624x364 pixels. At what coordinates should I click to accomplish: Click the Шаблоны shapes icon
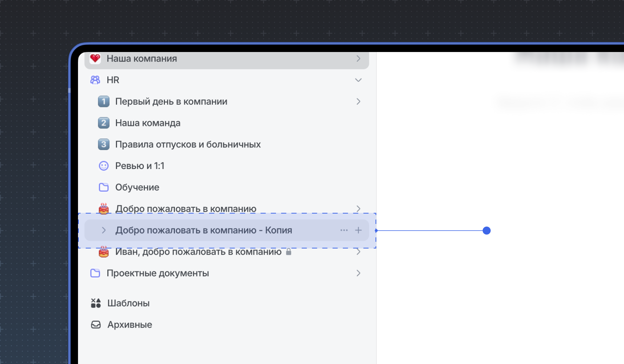(96, 303)
